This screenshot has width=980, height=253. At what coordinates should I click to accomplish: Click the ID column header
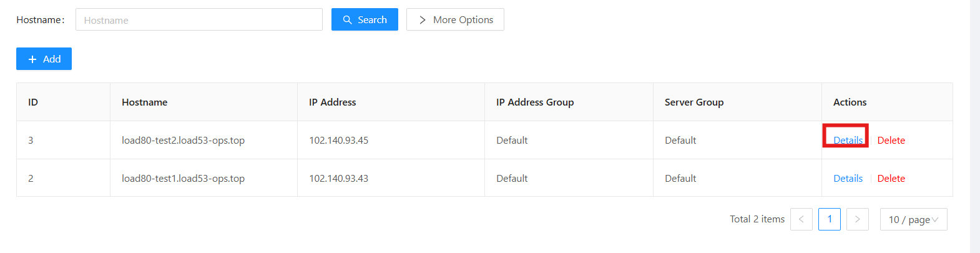coord(33,102)
